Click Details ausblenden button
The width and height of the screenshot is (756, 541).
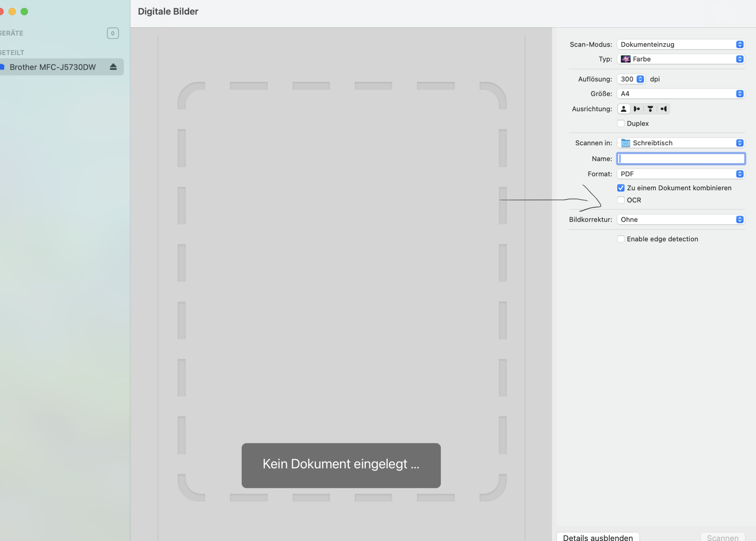click(598, 537)
